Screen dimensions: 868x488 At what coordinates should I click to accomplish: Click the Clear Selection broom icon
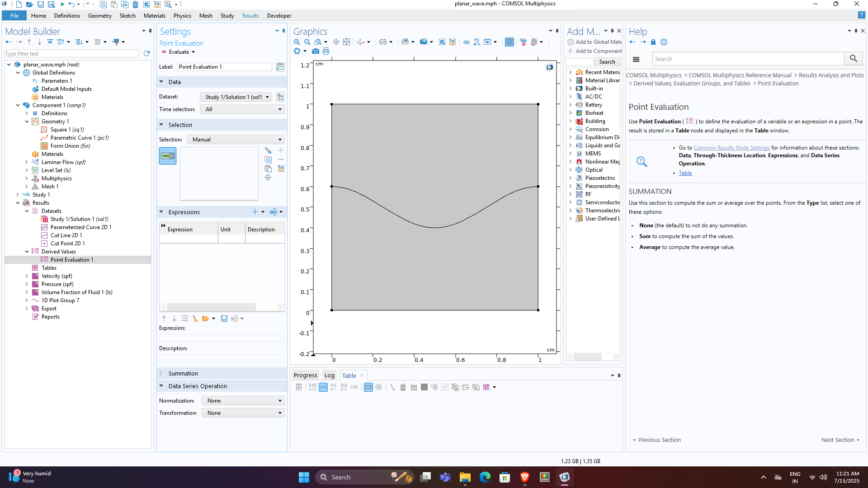(x=281, y=169)
